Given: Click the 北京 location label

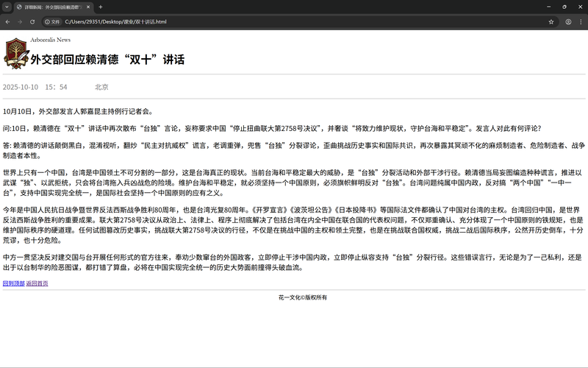Looking at the screenshot, I should [101, 87].
